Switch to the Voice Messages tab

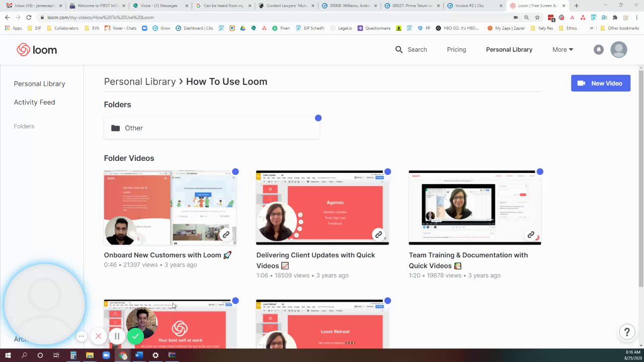coord(159,6)
